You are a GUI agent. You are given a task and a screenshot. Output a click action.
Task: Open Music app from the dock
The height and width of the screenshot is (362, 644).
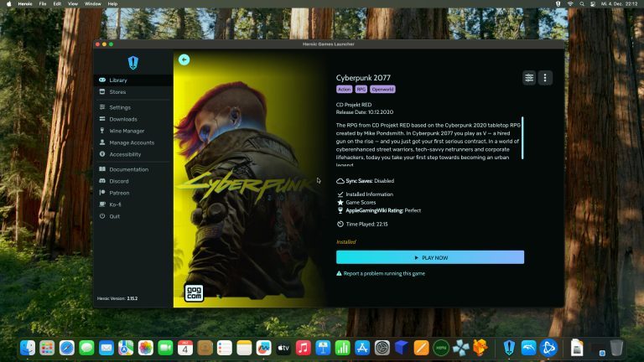tap(303, 348)
